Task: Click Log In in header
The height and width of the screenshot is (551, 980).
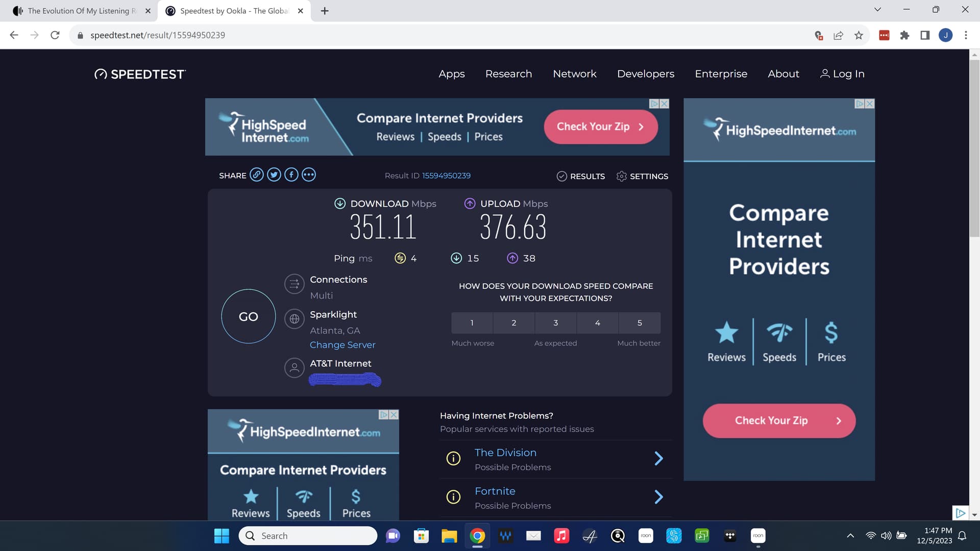Action: (x=842, y=74)
